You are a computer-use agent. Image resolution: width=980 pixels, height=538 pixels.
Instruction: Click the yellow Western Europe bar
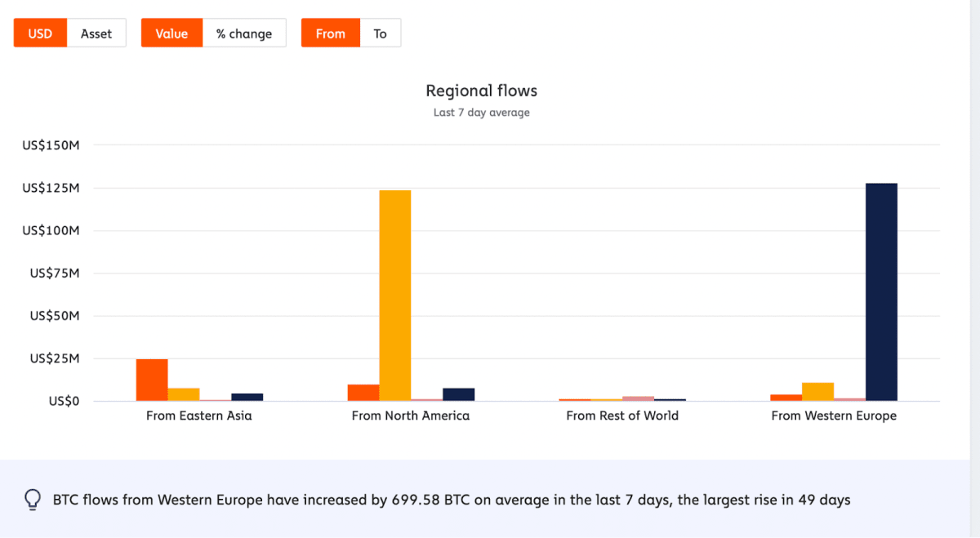tap(817, 392)
